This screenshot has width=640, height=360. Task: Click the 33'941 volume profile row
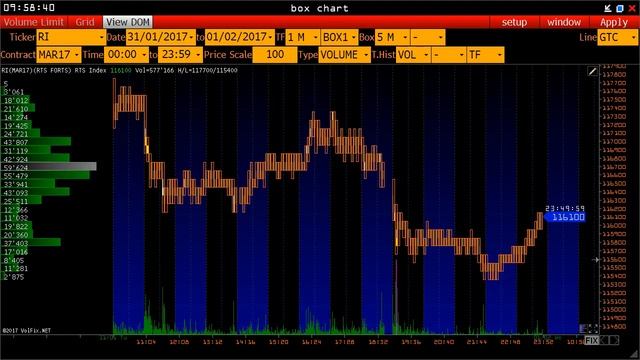tap(28, 184)
